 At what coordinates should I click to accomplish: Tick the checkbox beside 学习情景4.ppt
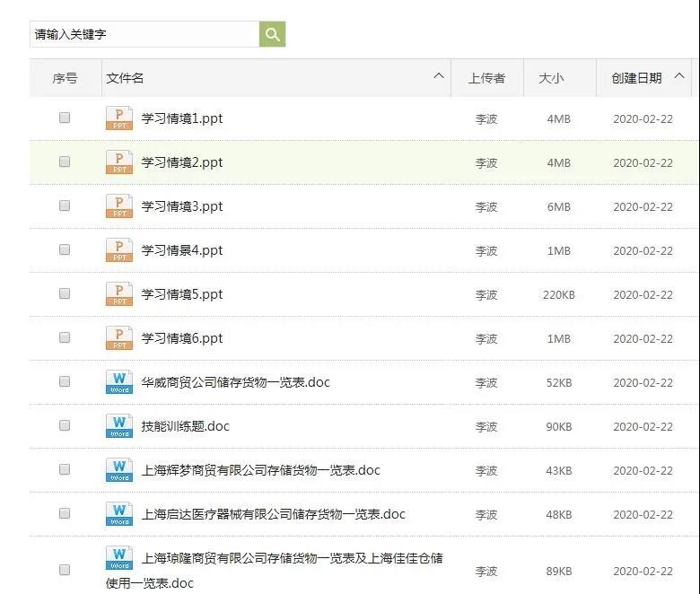pos(65,249)
